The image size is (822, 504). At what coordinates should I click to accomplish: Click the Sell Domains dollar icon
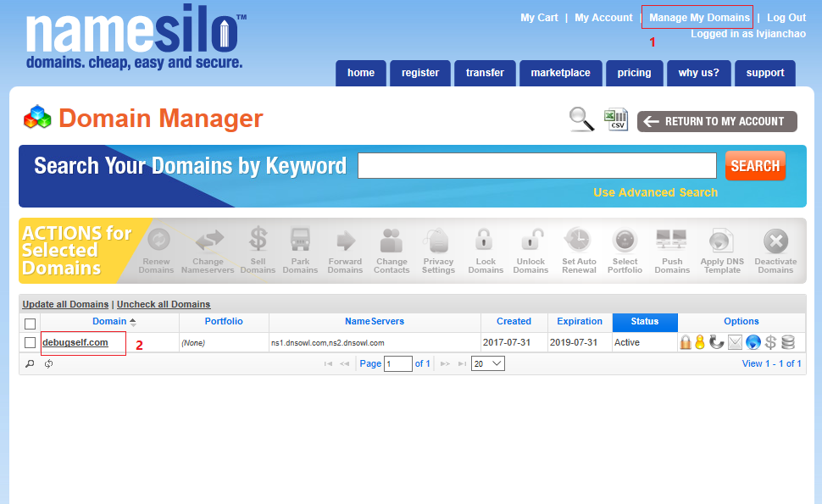tap(258, 239)
